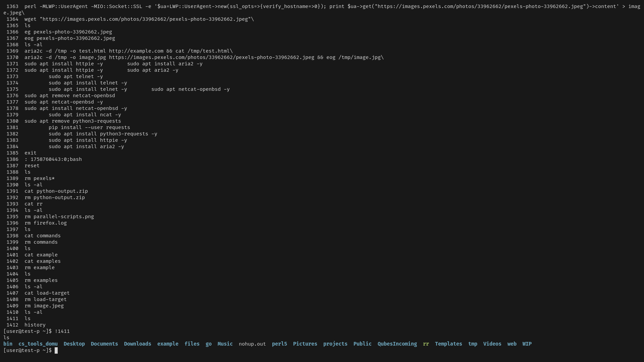Select the Templates directory in listing

[448, 344]
